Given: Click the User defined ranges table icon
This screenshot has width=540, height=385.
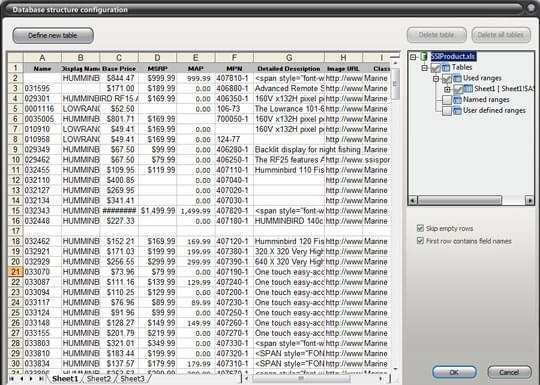Looking at the screenshot, I should click(x=457, y=111).
